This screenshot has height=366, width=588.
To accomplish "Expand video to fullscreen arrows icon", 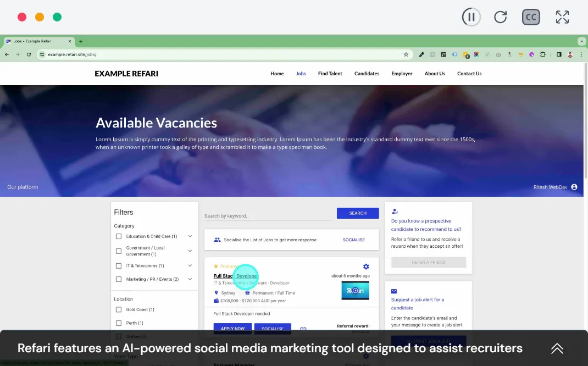I will tap(562, 17).
